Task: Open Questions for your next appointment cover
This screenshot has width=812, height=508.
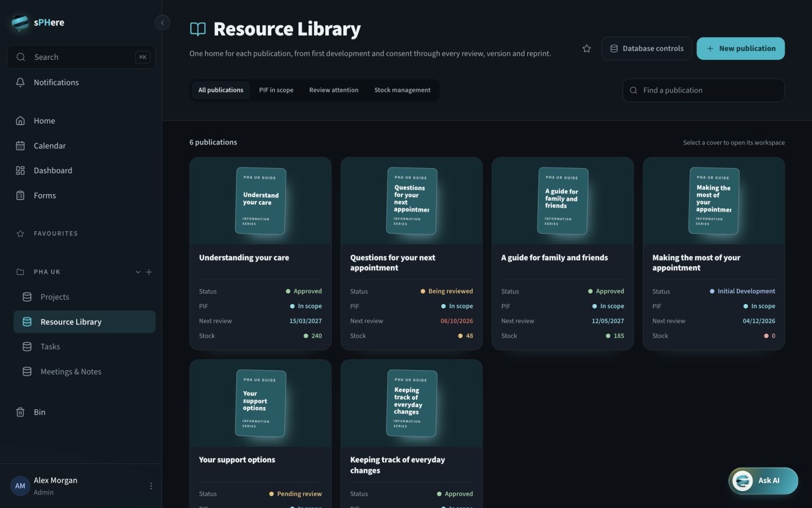Action: pyautogui.click(x=412, y=201)
